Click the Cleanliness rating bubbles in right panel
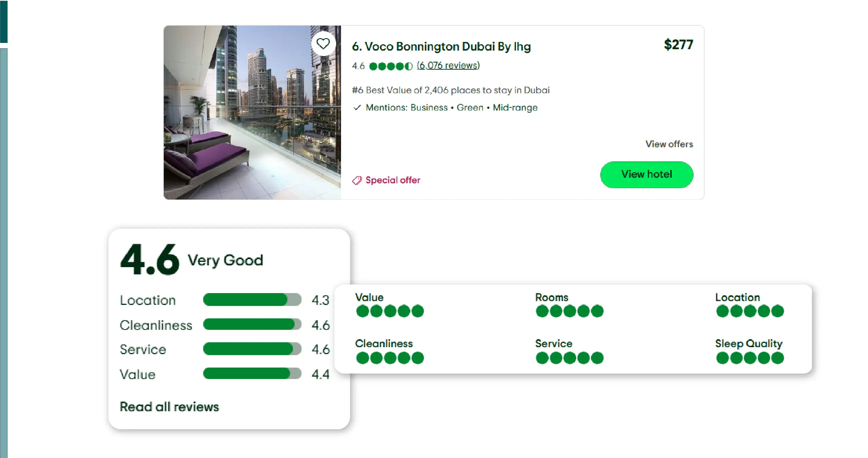The width and height of the screenshot is (868, 458). (390, 358)
